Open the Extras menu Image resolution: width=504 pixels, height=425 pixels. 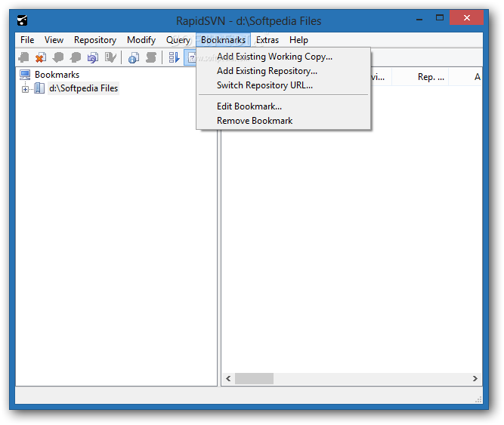267,40
